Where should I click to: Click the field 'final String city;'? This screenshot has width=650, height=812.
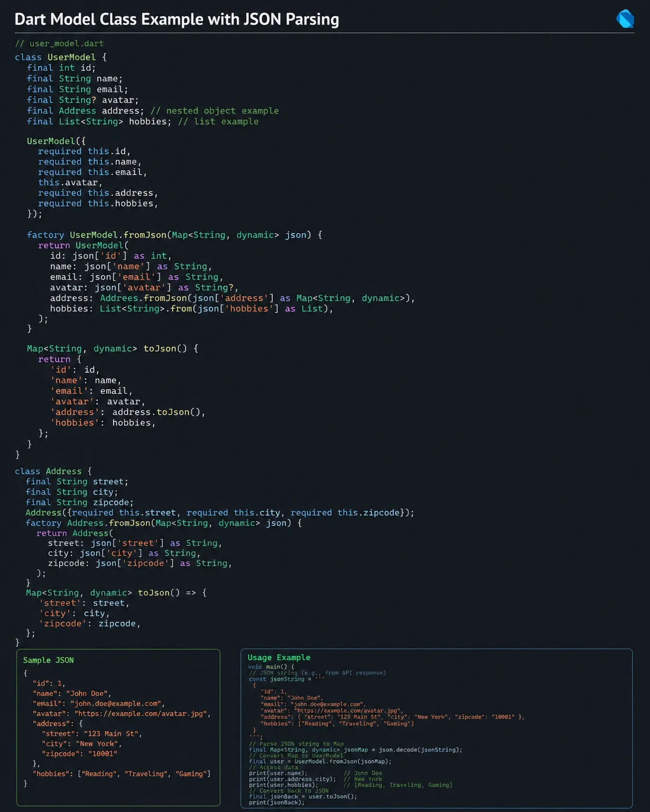coord(72,492)
